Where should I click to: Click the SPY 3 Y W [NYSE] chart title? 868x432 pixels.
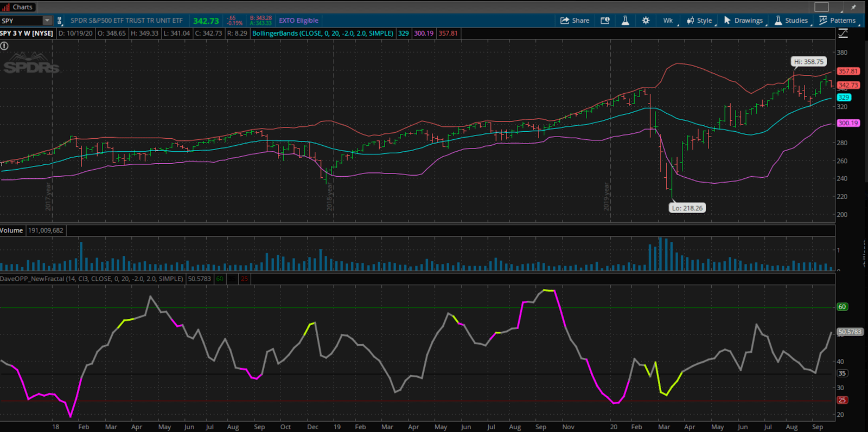(27, 33)
